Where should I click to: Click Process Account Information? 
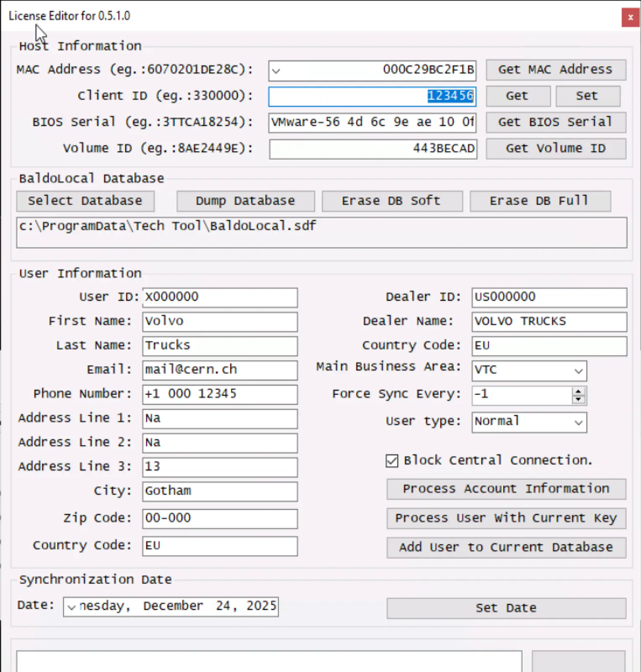506,489
